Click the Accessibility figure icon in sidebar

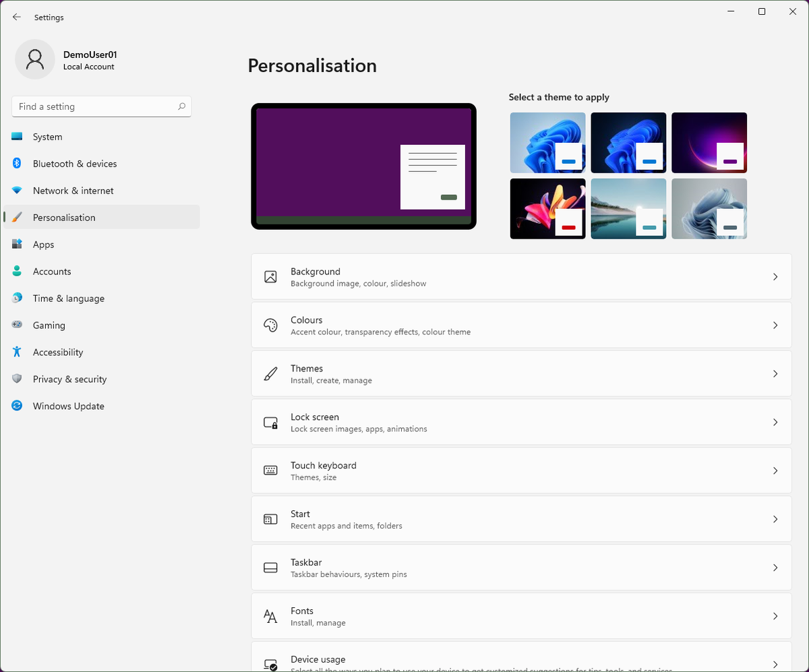point(17,353)
